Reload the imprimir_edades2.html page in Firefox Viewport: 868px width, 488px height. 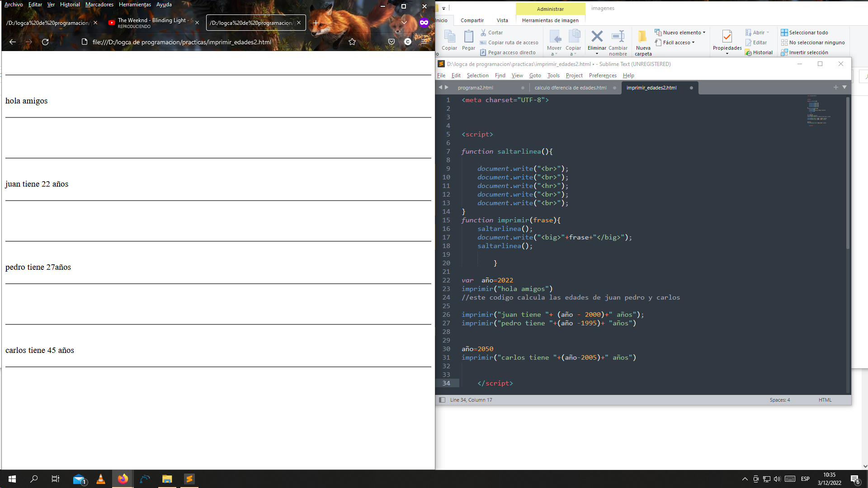(45, 42)
